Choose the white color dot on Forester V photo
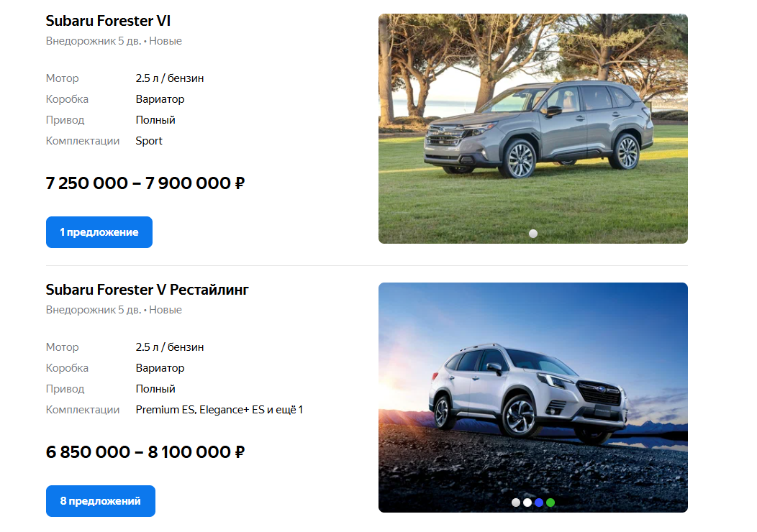The height and width of the screenshot is (532, 757). [x=527, y=503]
